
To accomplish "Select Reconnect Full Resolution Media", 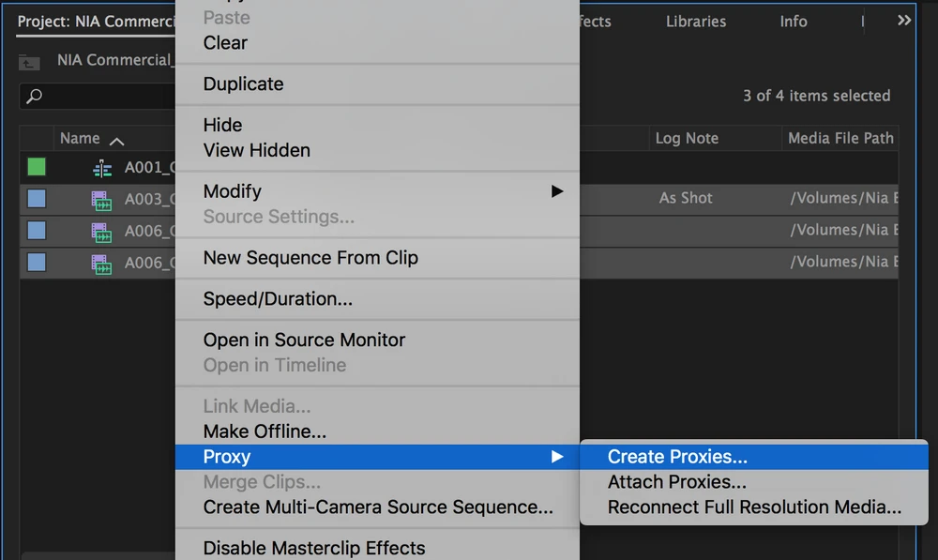I will pos(754,507).
